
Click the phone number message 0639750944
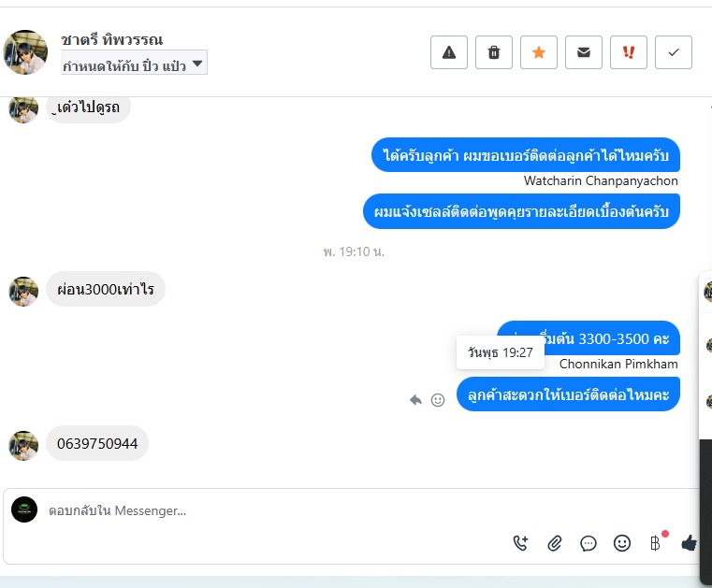[97, 443]
